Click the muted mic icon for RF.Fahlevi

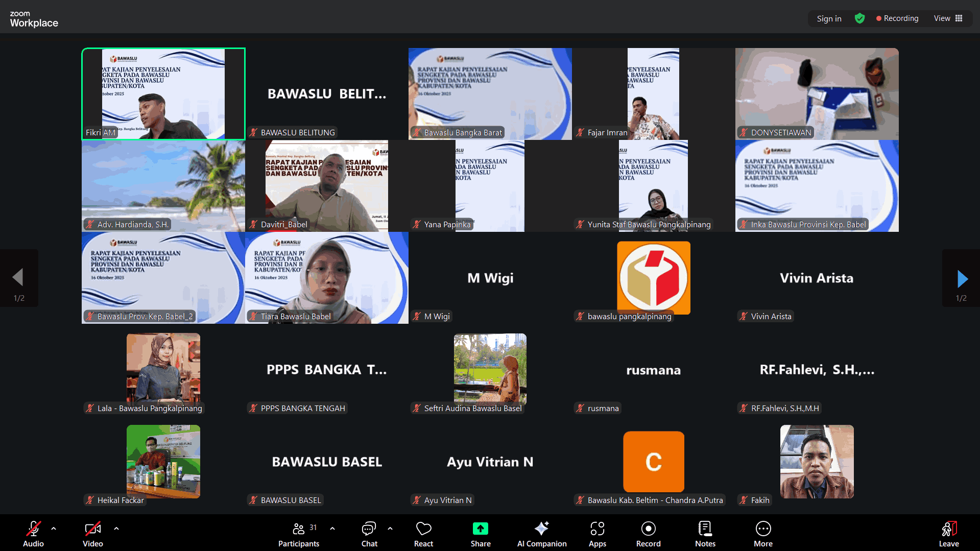tap(744, 409)
